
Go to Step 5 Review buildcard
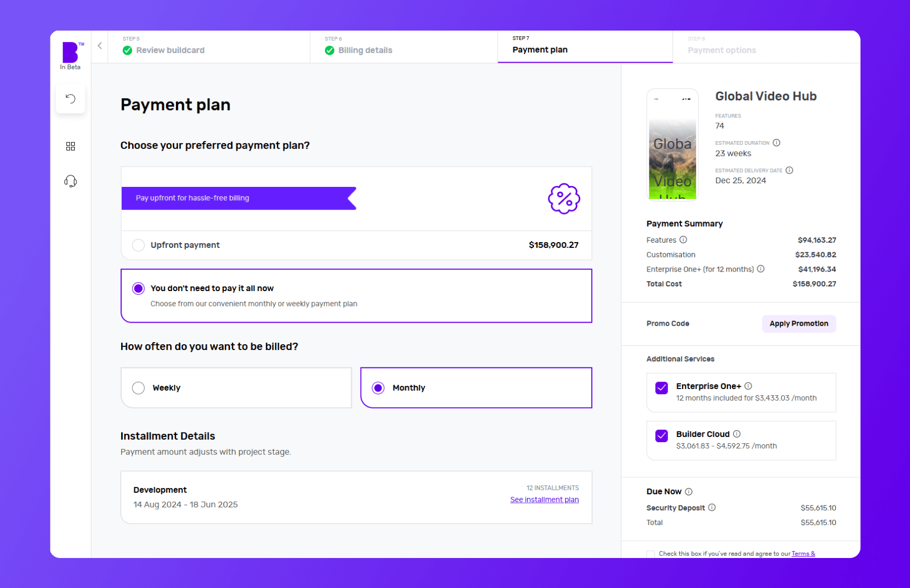[209, 47]
